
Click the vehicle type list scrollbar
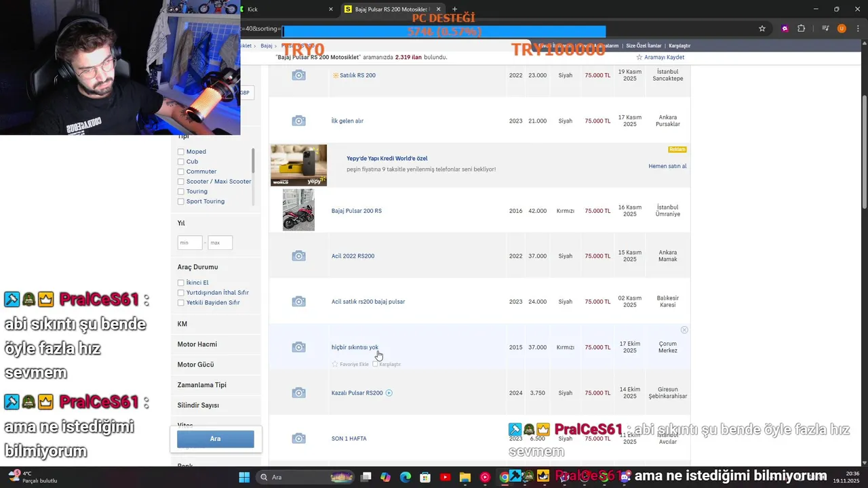pos(253,161)
